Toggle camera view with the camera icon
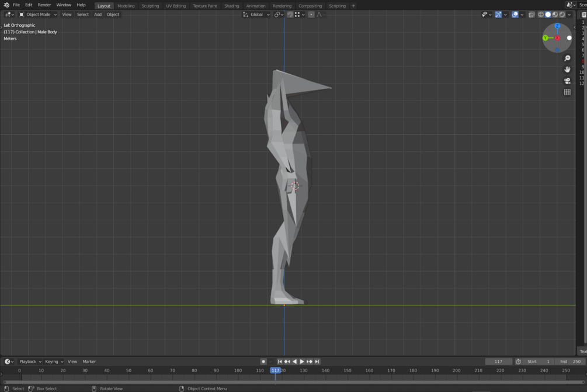 (567, 81)
